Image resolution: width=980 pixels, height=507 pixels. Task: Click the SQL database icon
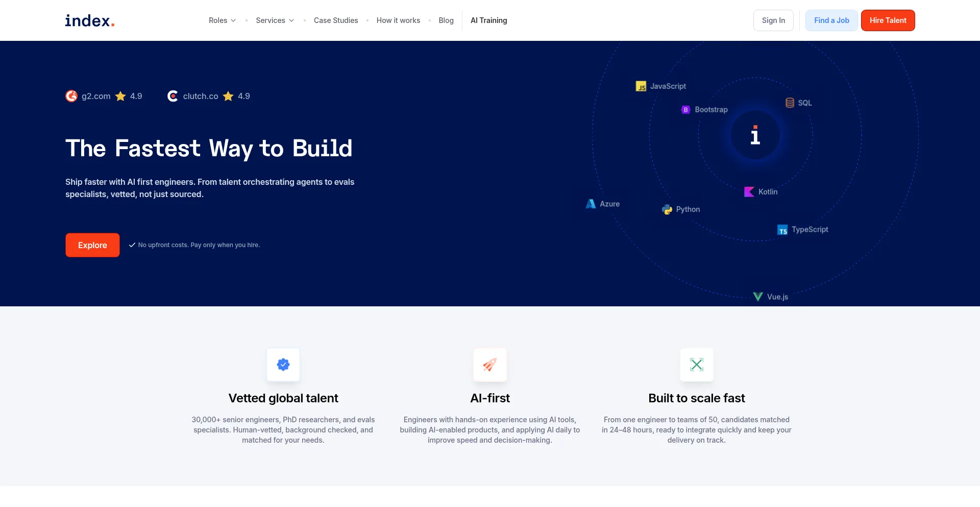coord(790,103)
